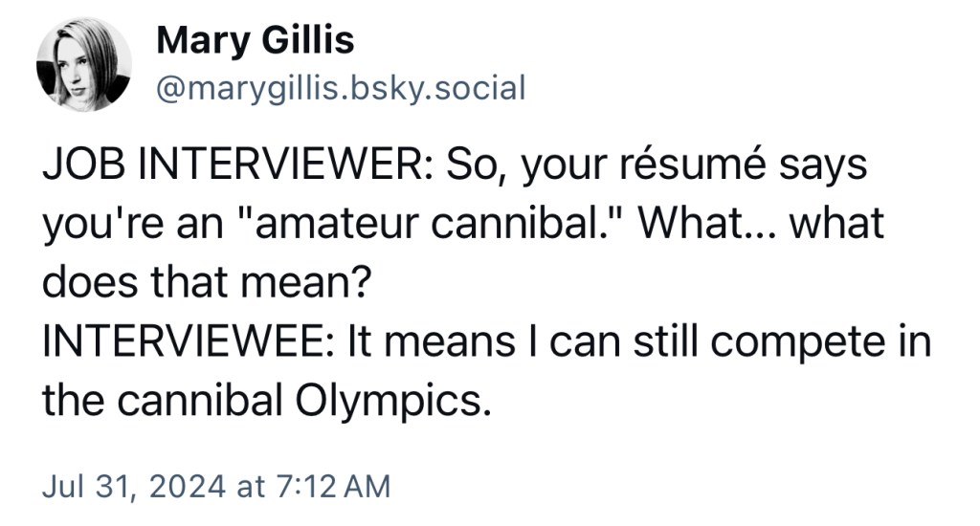This screenshot has height=526, width=980.
Task: Click the @marygillis.bsky.social handle
Action: coord(340,88)
